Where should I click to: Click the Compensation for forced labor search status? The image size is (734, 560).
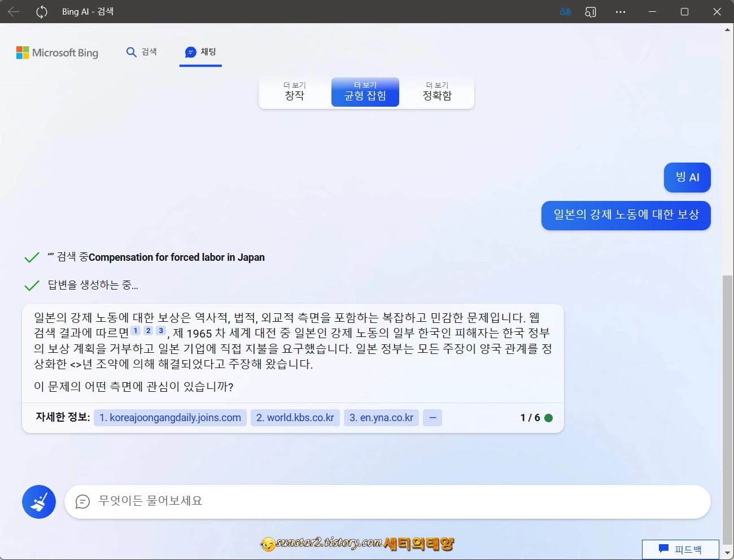tap(156, 257)
